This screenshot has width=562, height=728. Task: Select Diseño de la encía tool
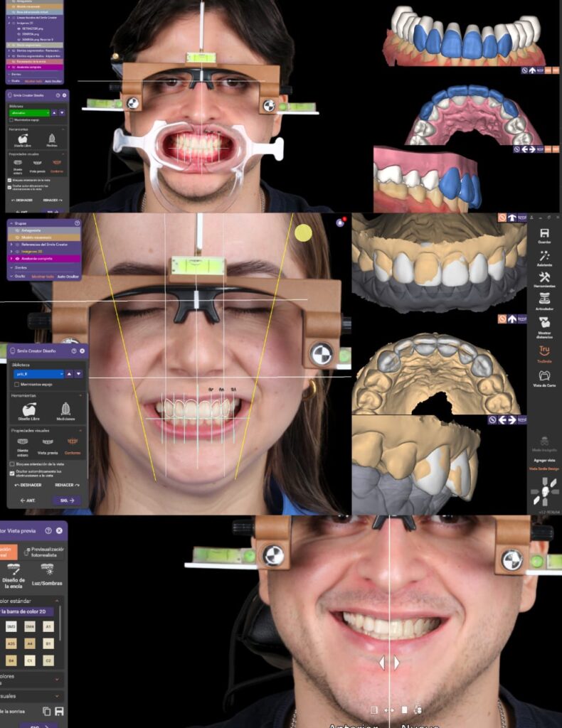click(x=13, y=574)
